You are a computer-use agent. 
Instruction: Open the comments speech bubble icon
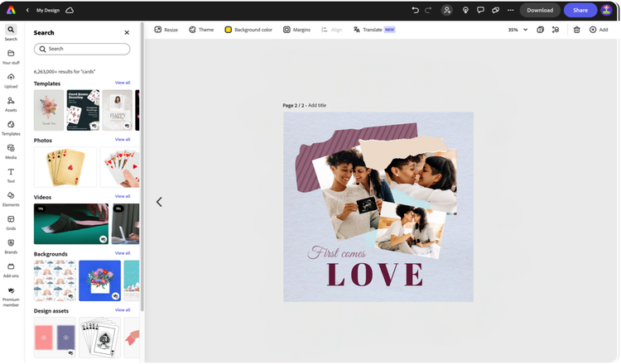click(x=481, y=10)
